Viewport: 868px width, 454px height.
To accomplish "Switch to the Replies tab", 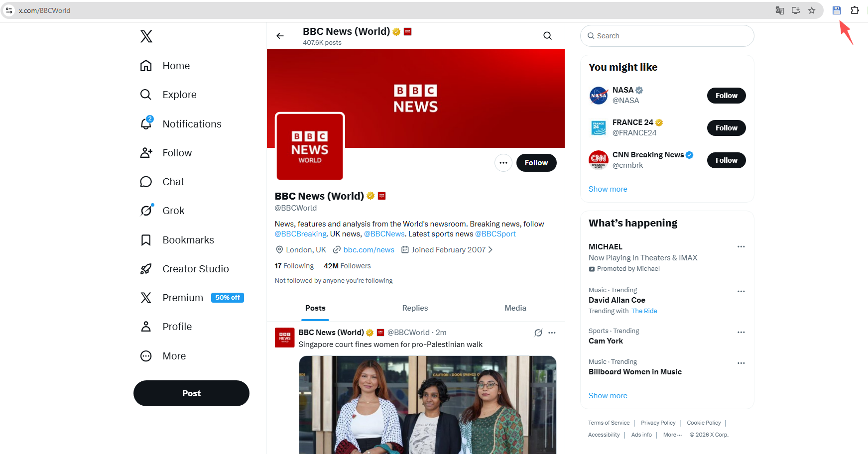I will [x=415, y=308].
